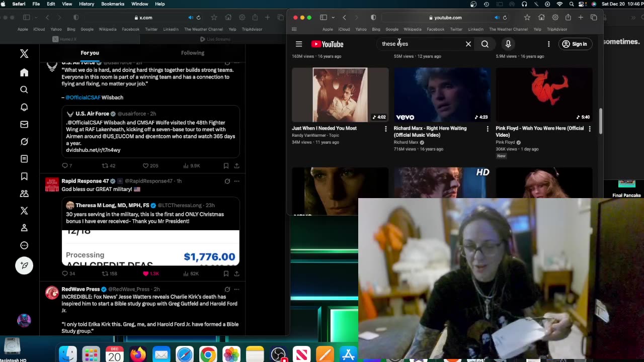The image size is (644, 362).
Task: Share the U.S. Air Force post
Action: coord(236,165)
